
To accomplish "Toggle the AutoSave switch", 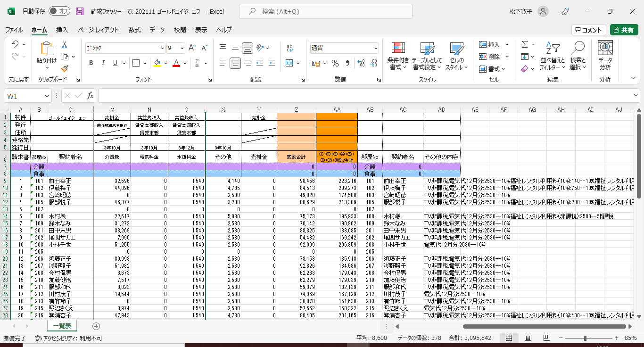I will (59, 11).
